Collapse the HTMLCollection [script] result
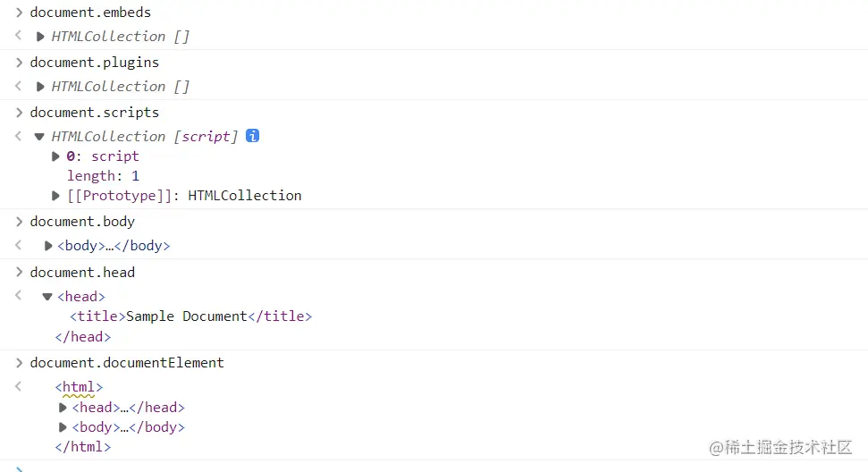This screenshot has height=472, width=868. [39, 137]
